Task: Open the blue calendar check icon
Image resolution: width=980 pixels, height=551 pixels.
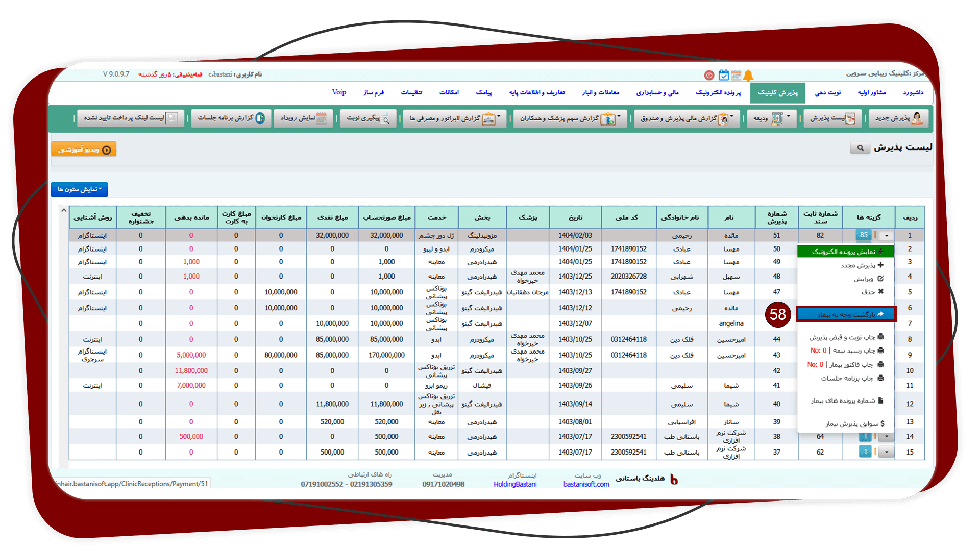Action: pos(723,76)
